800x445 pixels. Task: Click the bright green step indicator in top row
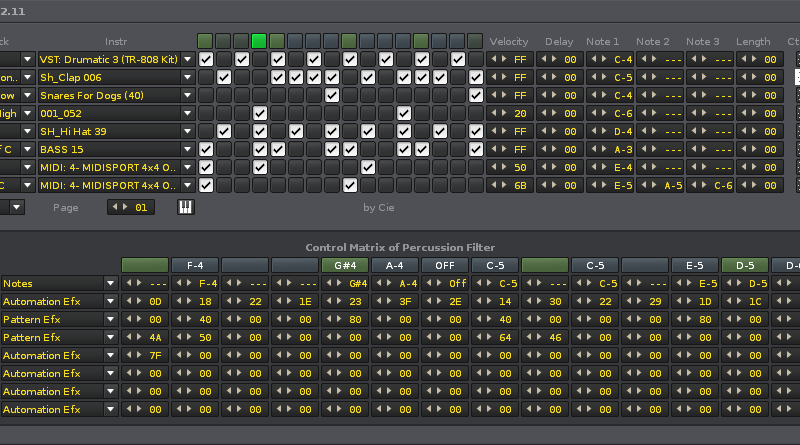point(259,41)
